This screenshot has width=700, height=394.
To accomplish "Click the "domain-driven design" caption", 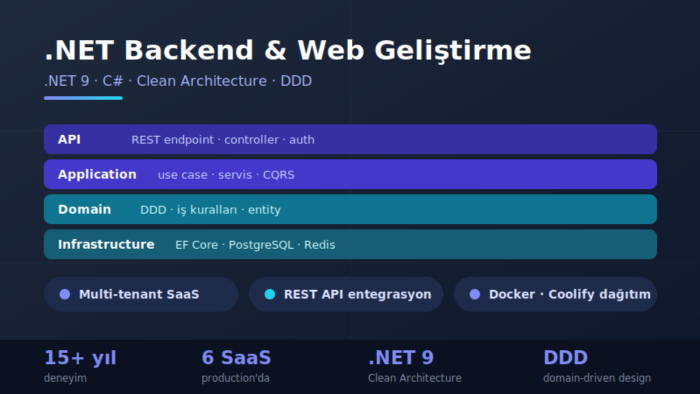I will tap(597, 378).
